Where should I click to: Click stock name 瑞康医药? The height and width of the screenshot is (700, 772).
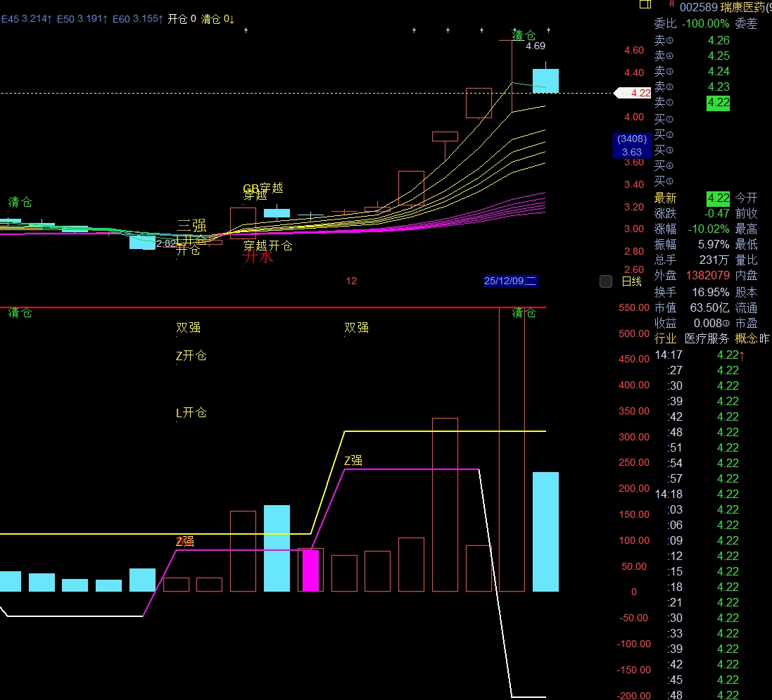pyautogui.click(x=742, y=7)
